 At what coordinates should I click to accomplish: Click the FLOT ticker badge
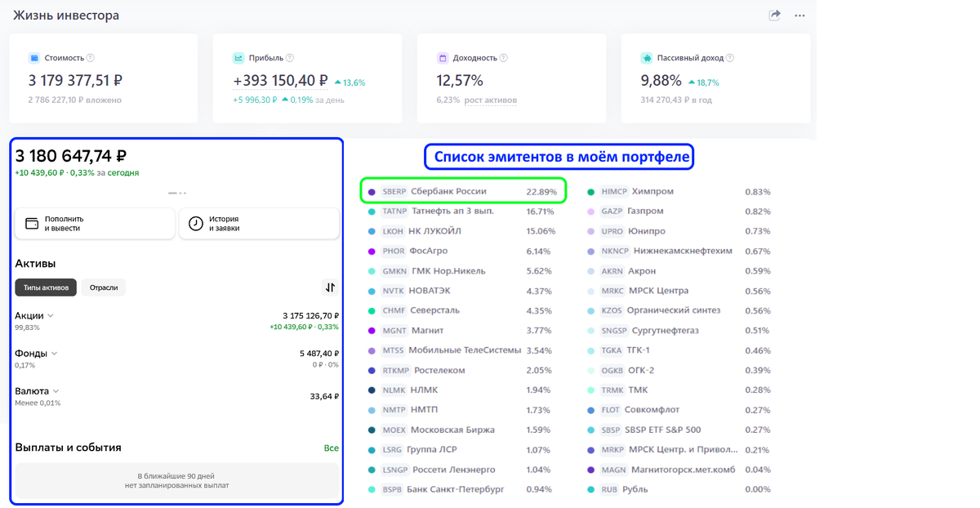coord(611,410)
